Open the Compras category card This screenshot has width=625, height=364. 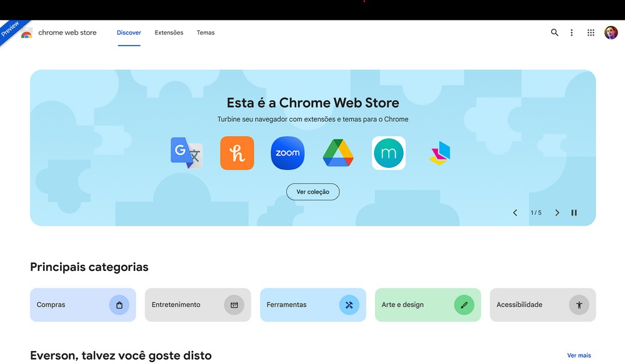pyautogui.click(x=83, y=305)
